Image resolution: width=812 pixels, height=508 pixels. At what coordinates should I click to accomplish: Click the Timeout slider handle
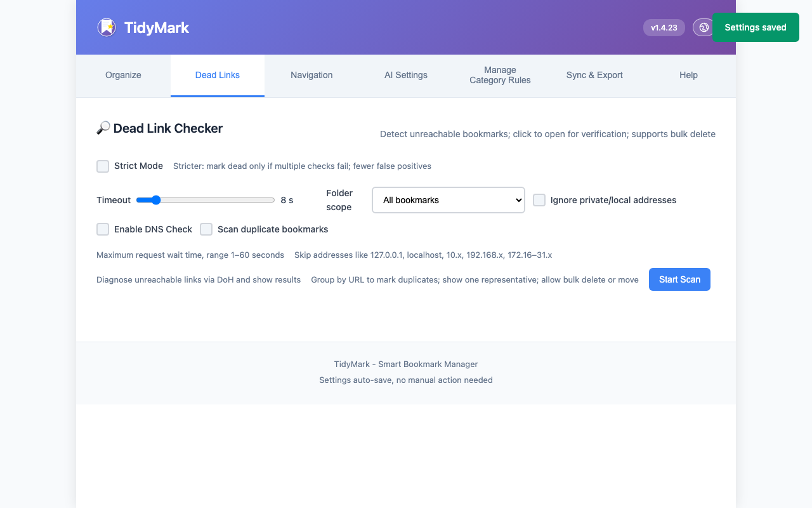pyautogui.click(x=156, y=200)
